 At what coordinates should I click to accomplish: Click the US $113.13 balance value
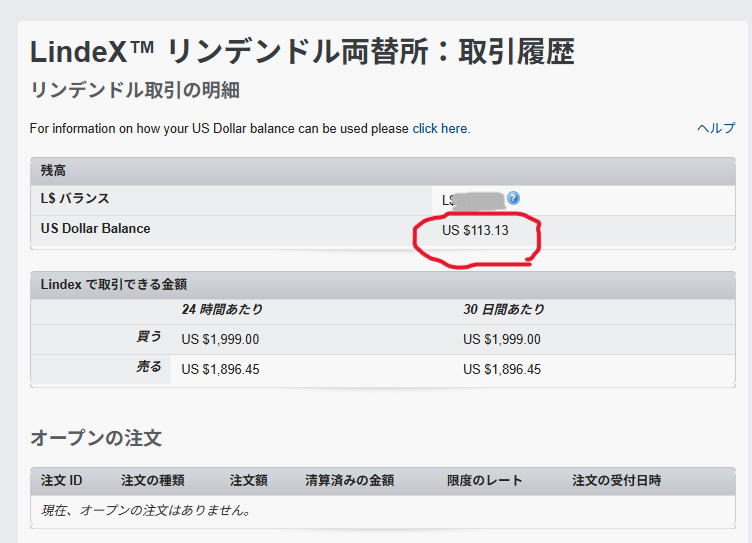pyautogui.click(x=475, y=231)
